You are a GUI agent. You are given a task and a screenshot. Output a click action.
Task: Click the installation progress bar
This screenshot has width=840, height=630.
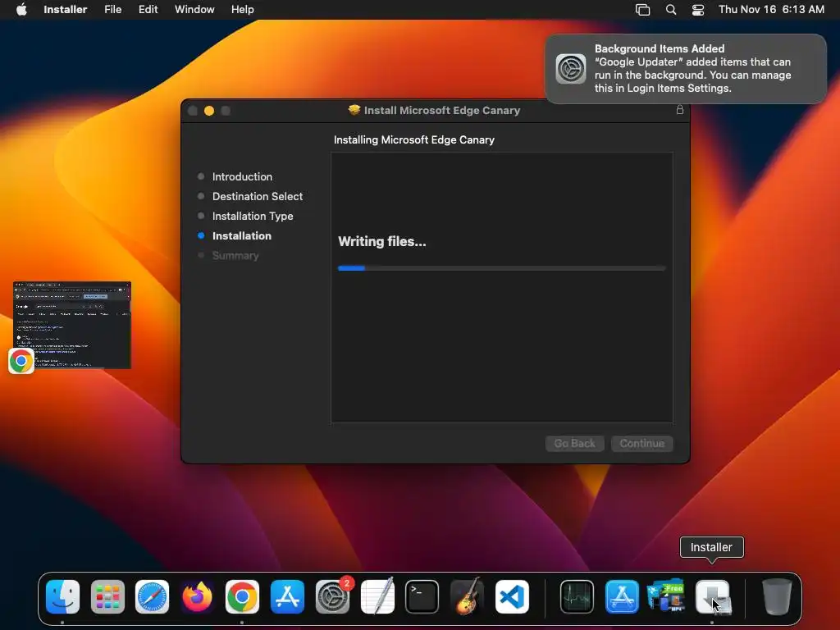tap(502, 268)
